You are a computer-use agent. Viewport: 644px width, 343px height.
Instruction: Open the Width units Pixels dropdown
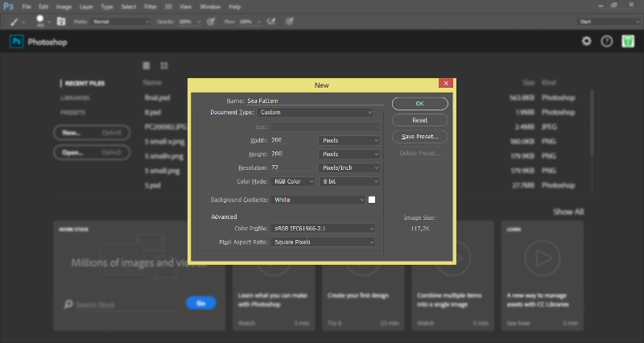(x=349, y=140)
